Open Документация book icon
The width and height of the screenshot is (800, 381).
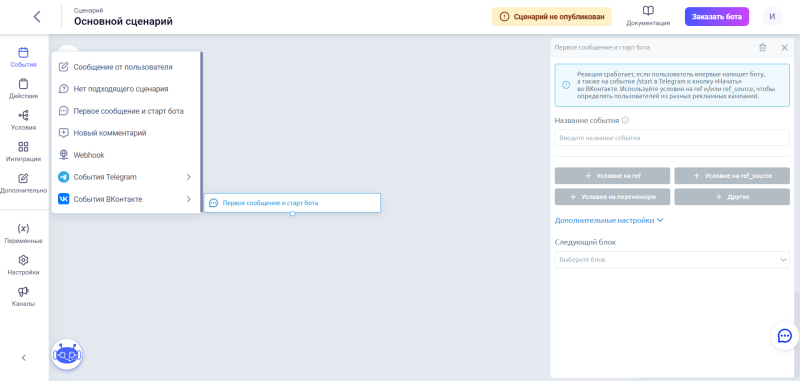pyautogui.click(x=648, y=11)
